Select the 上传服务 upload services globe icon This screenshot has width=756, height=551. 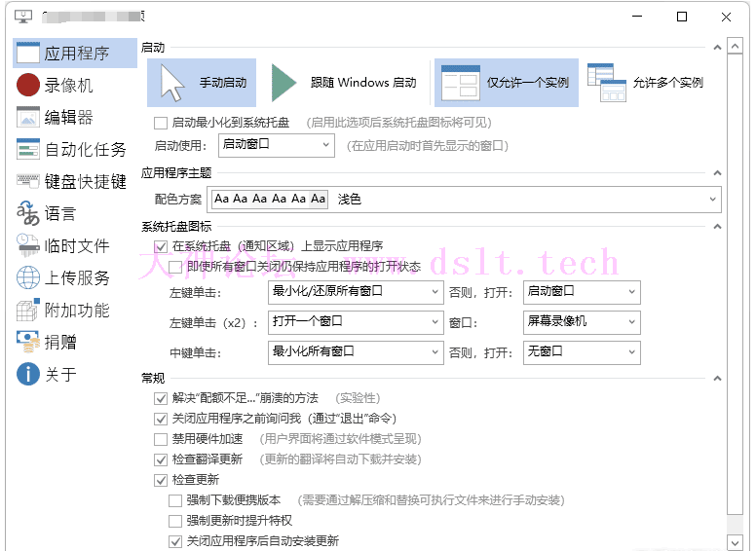pyautogui.click(x=28, y=277)
